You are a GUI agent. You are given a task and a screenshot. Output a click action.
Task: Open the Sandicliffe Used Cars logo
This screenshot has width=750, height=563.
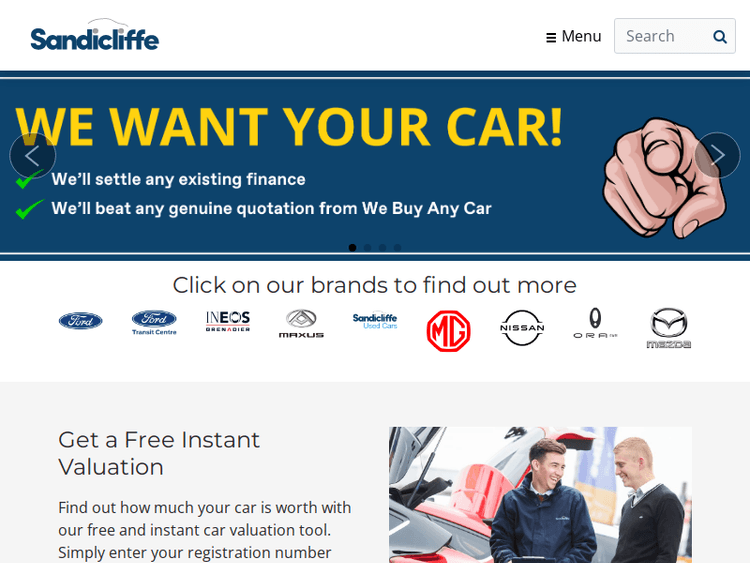coord(375,321)
